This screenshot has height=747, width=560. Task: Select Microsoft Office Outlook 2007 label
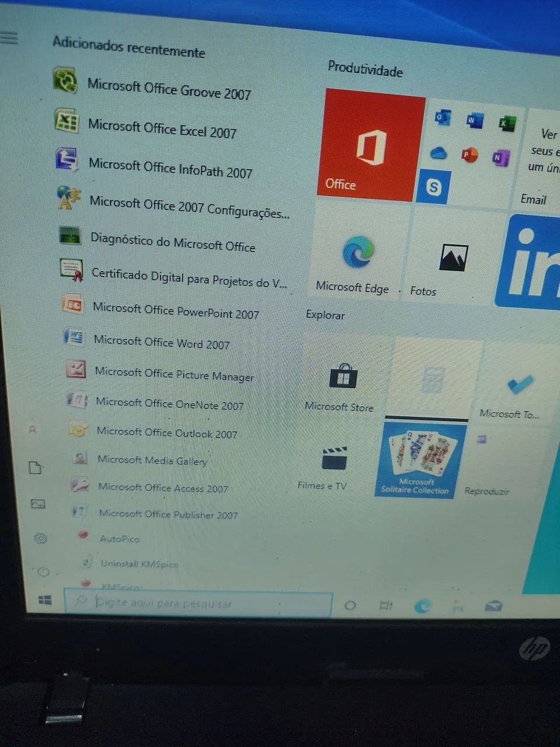(167, 432)
